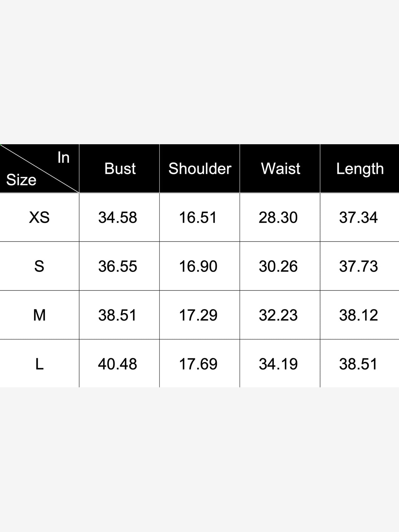Image resolution: width=399 pixels, height=532 pixels.
Task: Select the Length column header
Action: 360,169
